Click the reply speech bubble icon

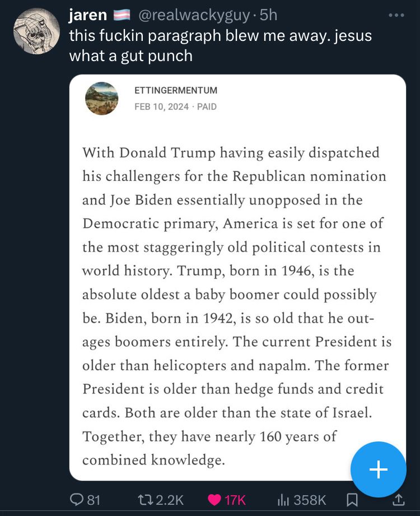(x=76, y=499)
